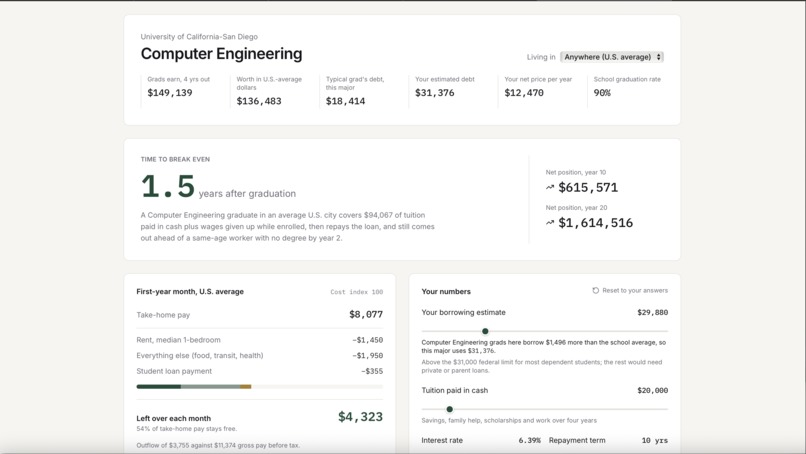Click the Rent, median 1-bedroom row label
Image resolution: width=806 pixels, height=454 pixels.
click(178, 340)
